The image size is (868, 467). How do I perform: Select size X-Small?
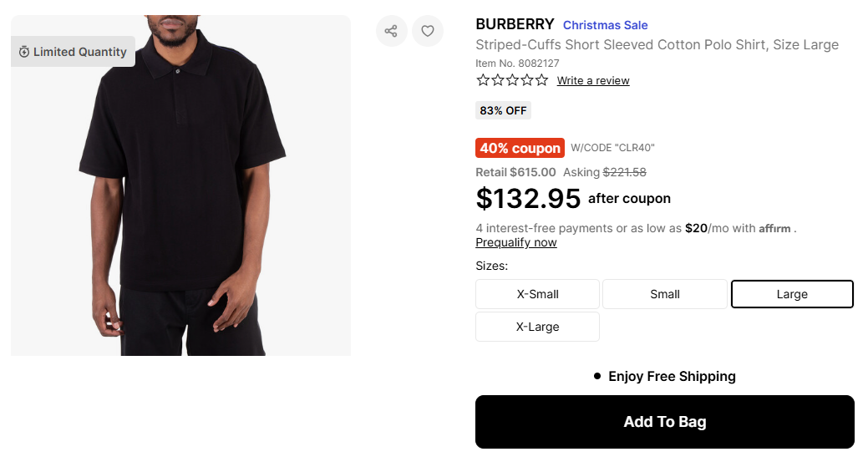tap(537, 294)
